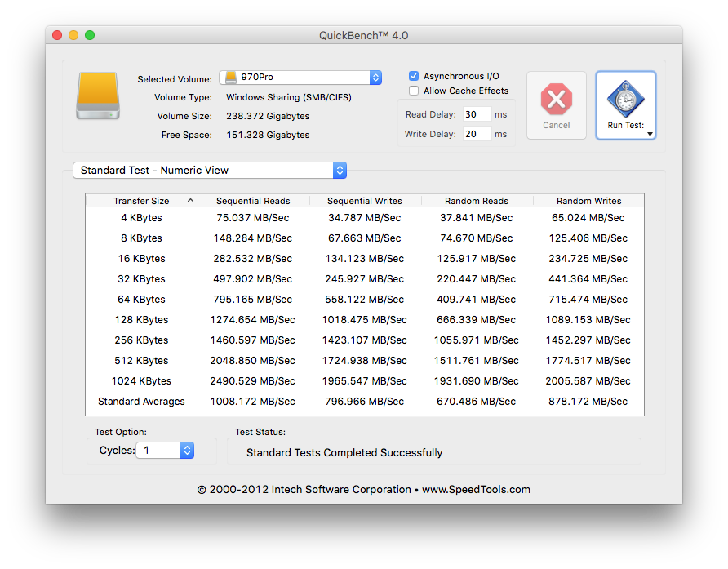
Task: Click the 151.328 Gigabytes free space value
Action: (268, 135)
